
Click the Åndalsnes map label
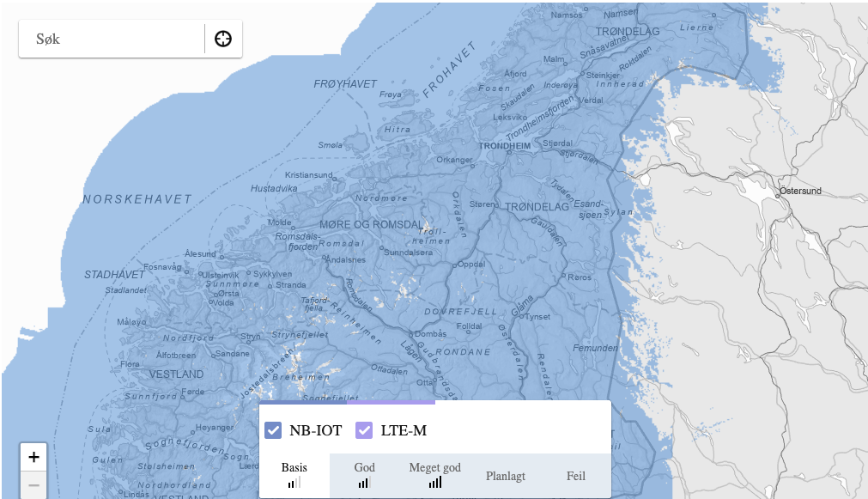point(345,259)
